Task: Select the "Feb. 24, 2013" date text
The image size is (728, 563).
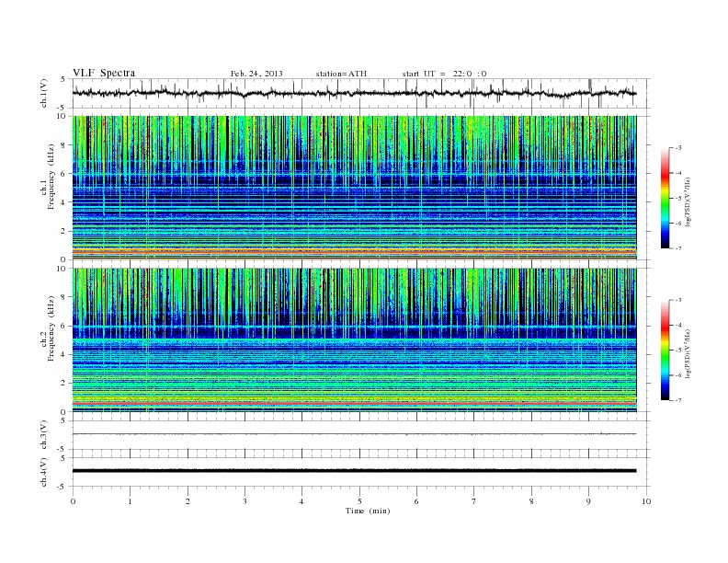Action: tap(256, 74)
